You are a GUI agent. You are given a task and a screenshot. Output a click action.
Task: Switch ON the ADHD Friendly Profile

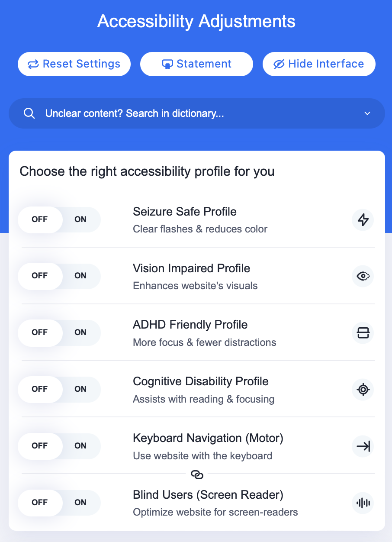[80, 332]
